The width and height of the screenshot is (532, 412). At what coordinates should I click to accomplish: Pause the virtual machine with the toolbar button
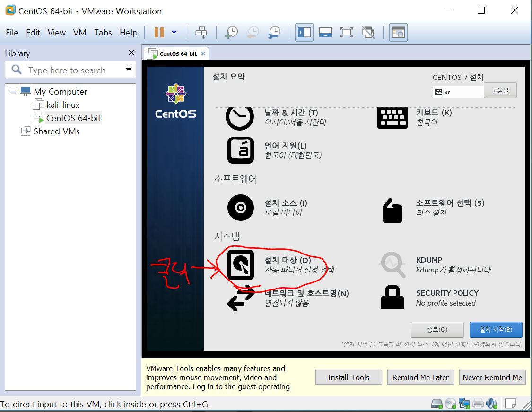[x=159, y=33]
